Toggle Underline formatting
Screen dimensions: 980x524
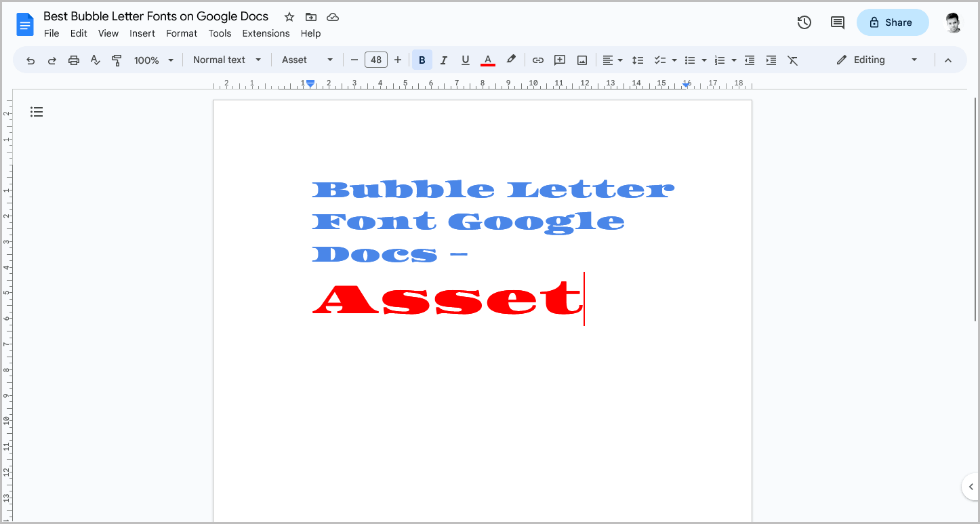tap(466, 60)
